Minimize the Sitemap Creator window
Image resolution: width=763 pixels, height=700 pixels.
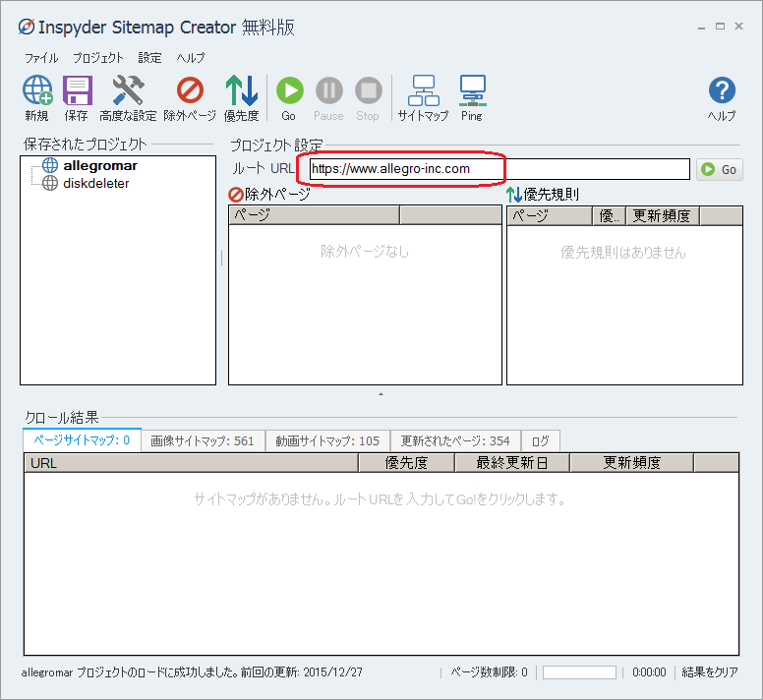[x=701, y=27]
